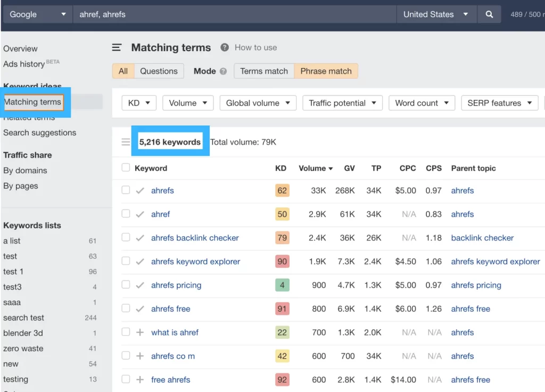Sort by Volume column arrow
Screen dimensions: 545x392
click(x=331, y=169)
